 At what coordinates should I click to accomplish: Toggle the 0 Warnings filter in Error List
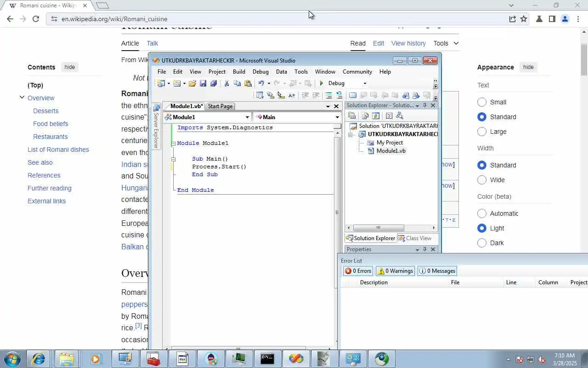pyautogui.click(x=395, y=271)
